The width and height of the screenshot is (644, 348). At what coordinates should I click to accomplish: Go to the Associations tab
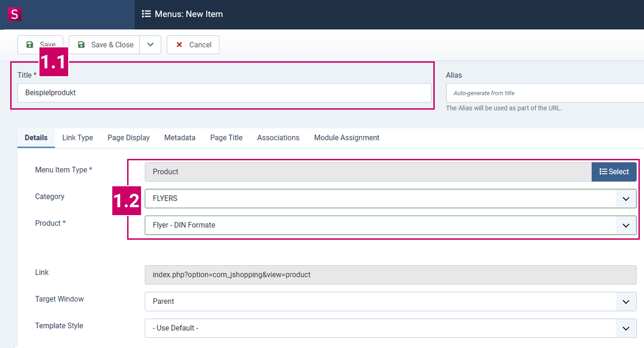click(x=278, y=138)
